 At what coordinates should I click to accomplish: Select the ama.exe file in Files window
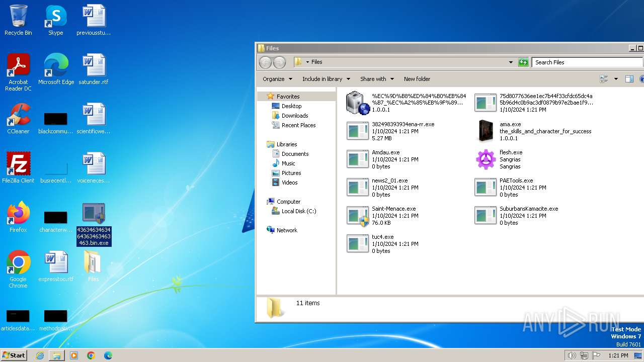coord(533,131)
